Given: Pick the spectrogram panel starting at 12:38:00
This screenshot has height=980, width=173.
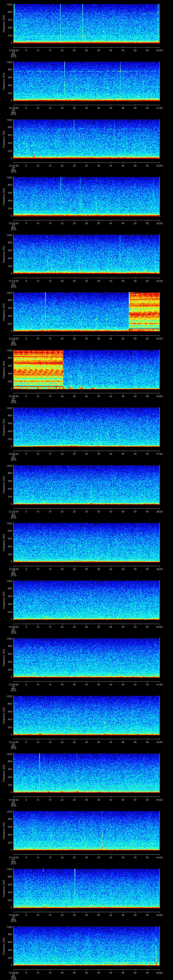Looking at the screenshot, I should click(x=86, y=542).
